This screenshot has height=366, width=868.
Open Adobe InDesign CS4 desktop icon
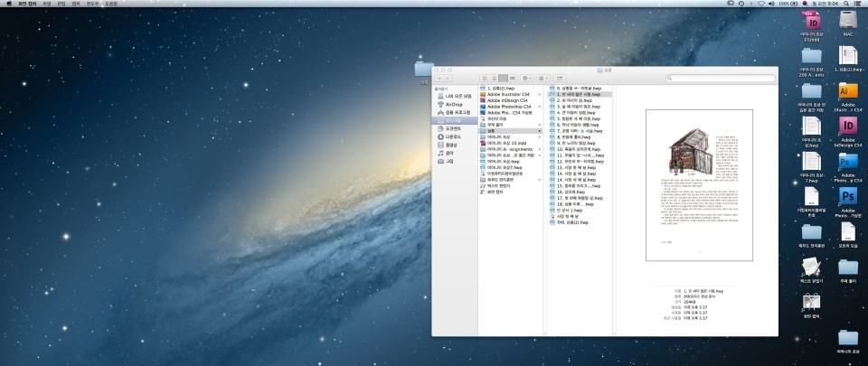848,127
